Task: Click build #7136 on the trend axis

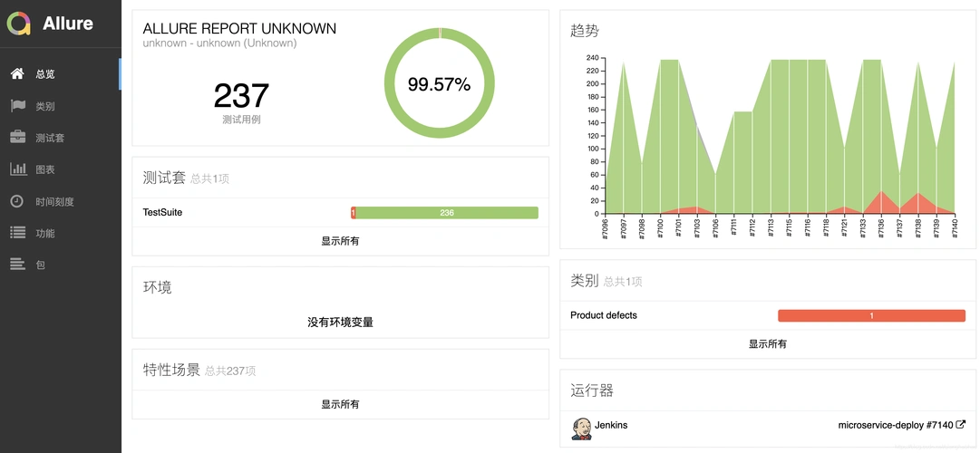Action: (x=880, y=228)
